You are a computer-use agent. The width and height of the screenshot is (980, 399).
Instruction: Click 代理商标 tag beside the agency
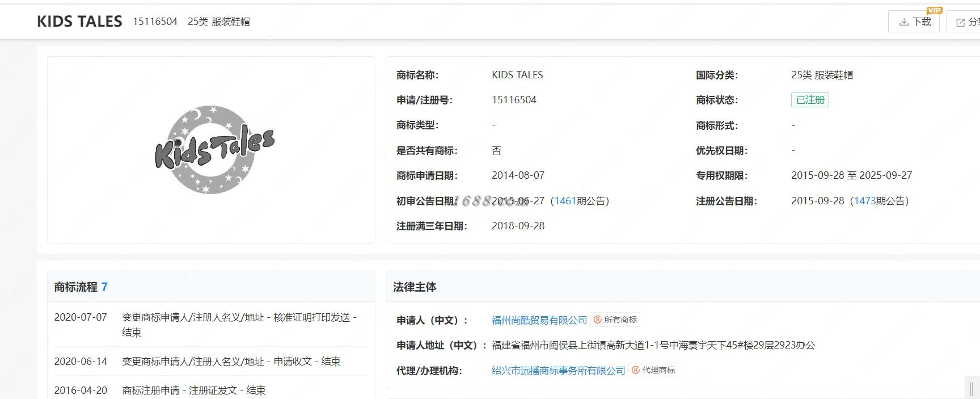click(653, 371)
